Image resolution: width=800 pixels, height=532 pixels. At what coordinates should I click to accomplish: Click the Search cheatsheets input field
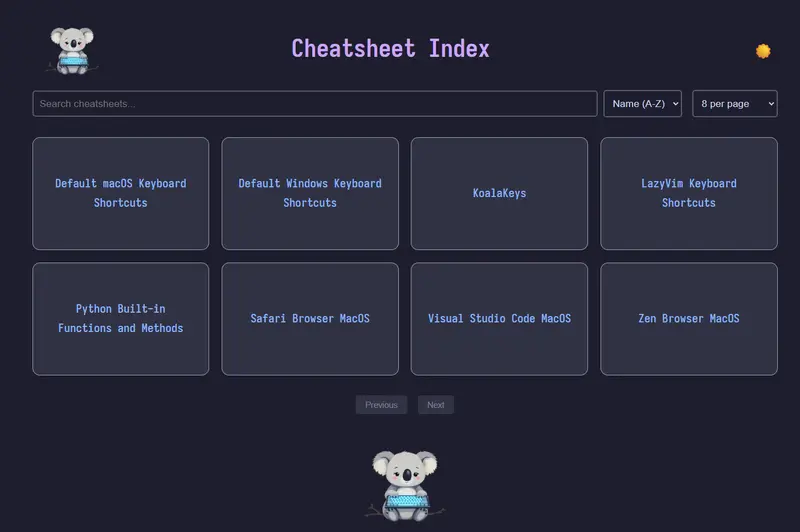tap(314, 104)
